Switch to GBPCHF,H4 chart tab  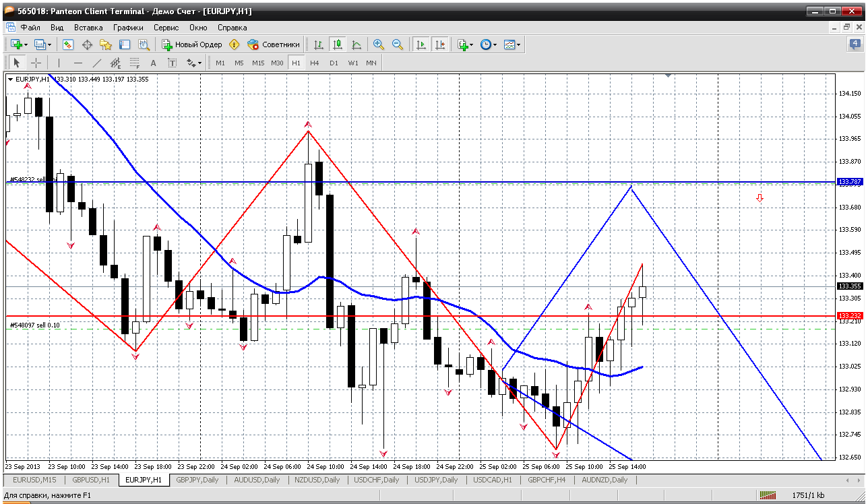548,480
